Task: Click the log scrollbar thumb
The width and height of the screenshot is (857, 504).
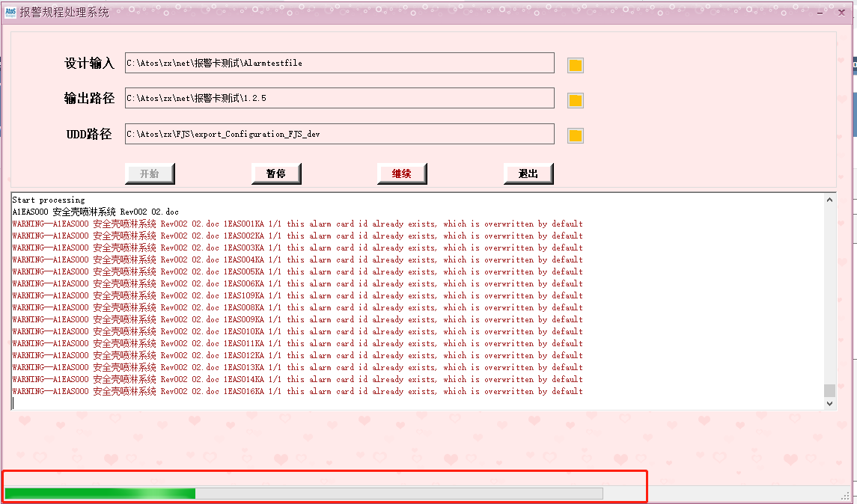Action: (x=829, y=390)
